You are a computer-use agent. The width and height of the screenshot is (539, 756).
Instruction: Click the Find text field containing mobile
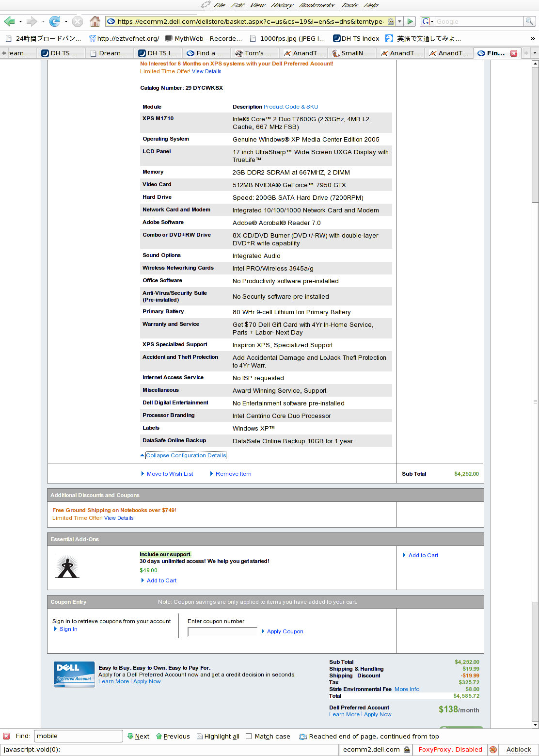point(79,736)
